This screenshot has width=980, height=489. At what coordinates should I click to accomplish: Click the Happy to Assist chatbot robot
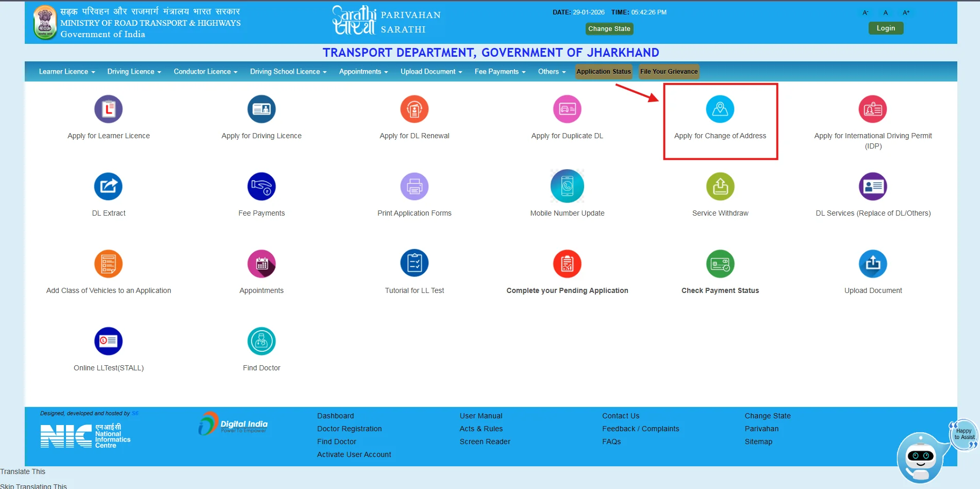[x=921, y=457]
